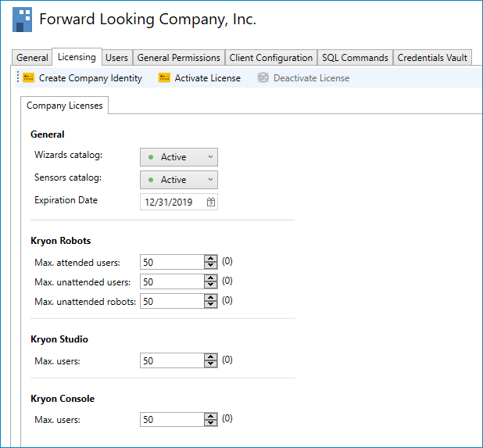Select the Company Licenses sub-tab
483x448 pixels.
(64, 106)
